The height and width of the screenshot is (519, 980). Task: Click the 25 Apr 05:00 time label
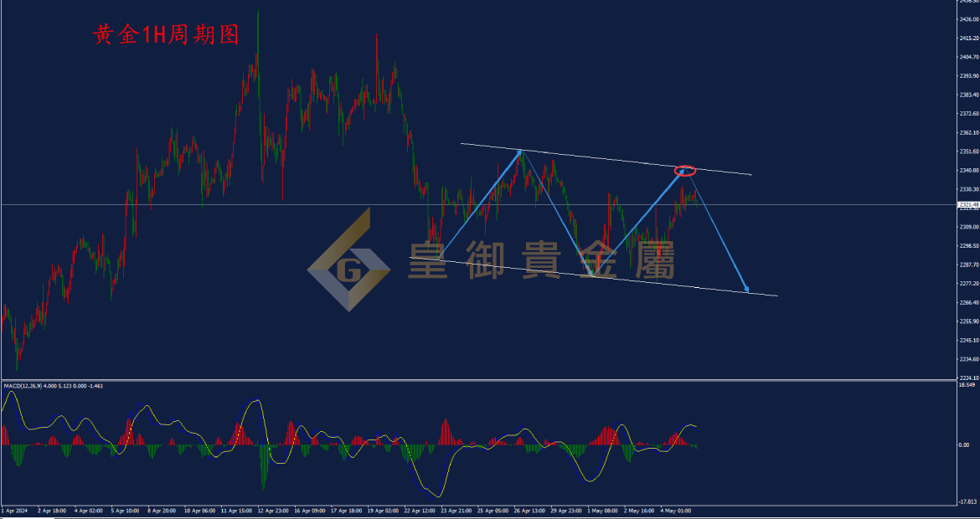pyautogui.click(x=493, y=511)
